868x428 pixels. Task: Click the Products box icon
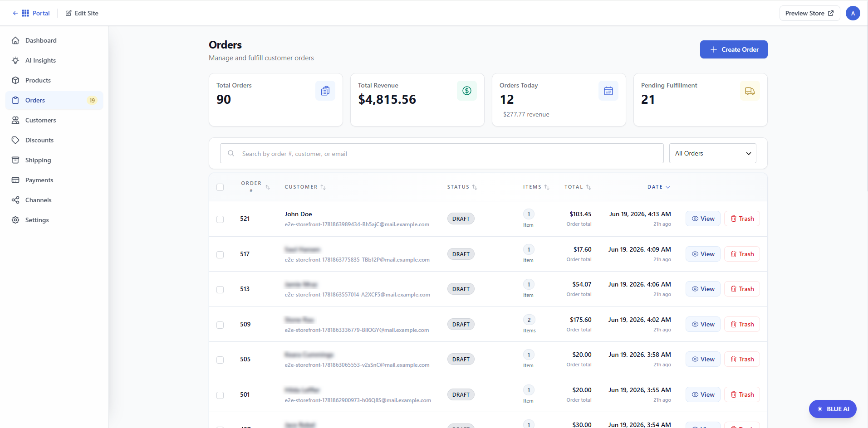point(15,80)
